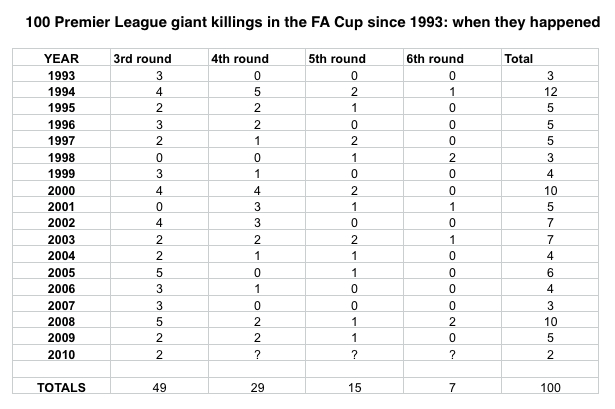Image resolution: width=615 pixels, height=409 pixels.
Task: Select the 5th round header cell
Action: pyautogui.click(x=337, y=58)
